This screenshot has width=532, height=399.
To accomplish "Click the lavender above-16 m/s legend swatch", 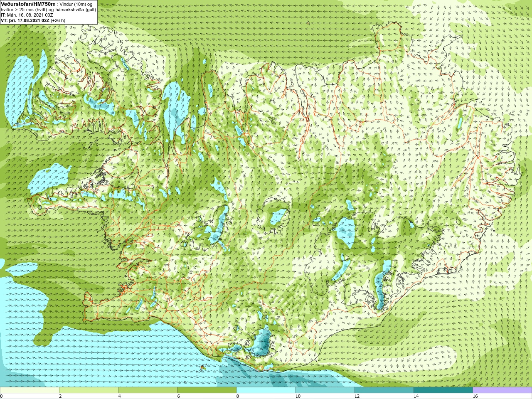I will tap(502, 390).
